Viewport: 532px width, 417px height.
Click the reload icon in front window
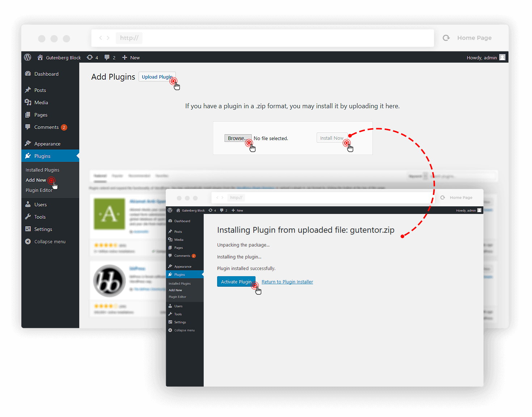[443, 197]
